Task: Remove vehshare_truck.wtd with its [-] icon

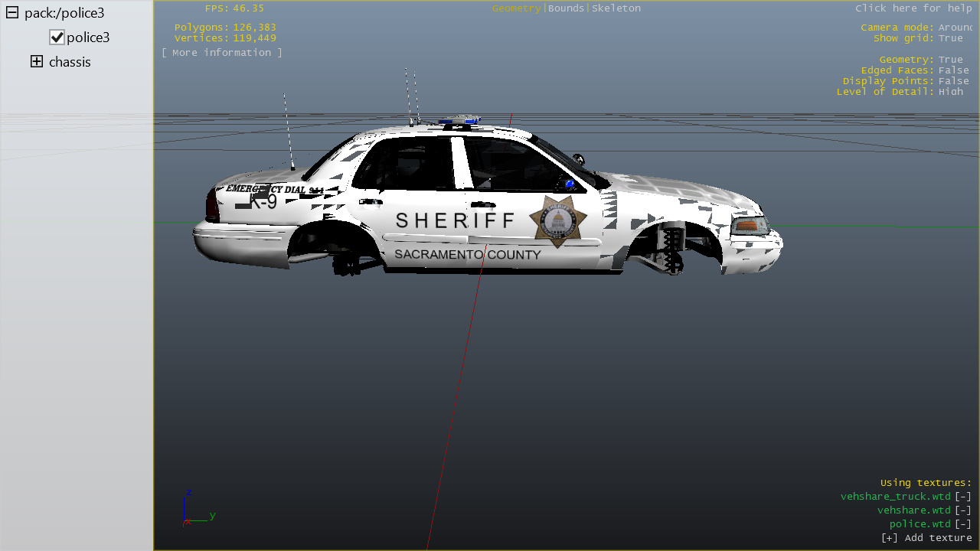Action: [x=962, y=497]
